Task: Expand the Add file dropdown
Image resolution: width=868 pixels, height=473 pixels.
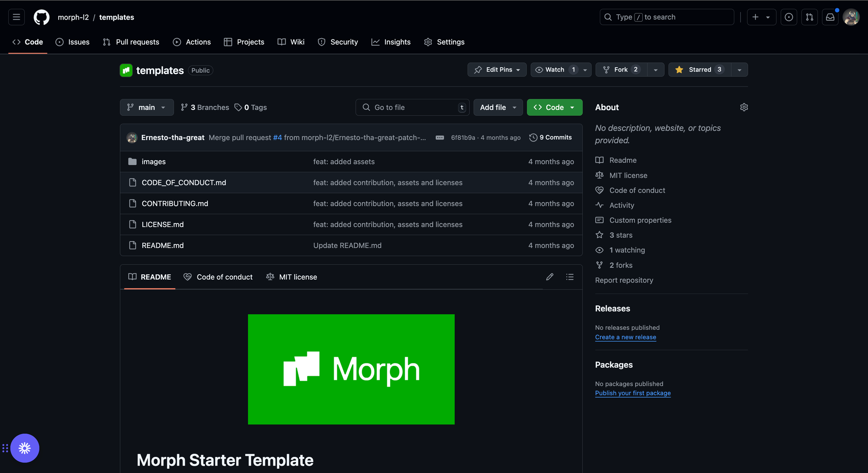Action: click(498, 107)
